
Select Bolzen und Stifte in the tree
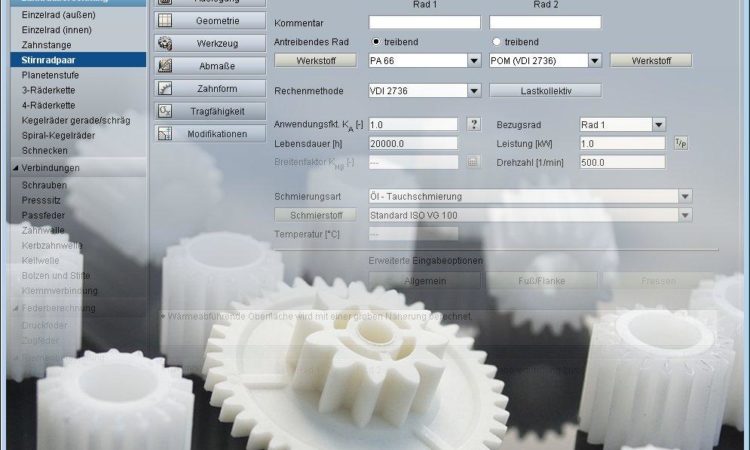click(55, 275)
